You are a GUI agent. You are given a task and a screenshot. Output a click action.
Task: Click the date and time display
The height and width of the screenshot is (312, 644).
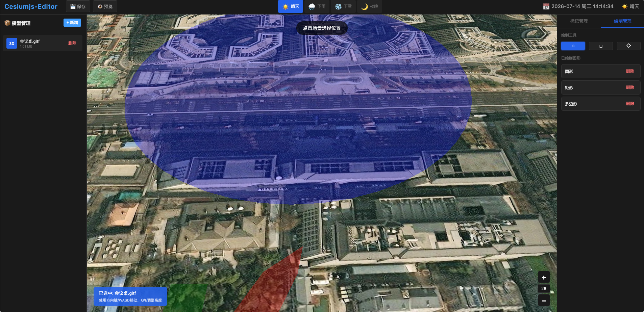click(x=582, y=6)
